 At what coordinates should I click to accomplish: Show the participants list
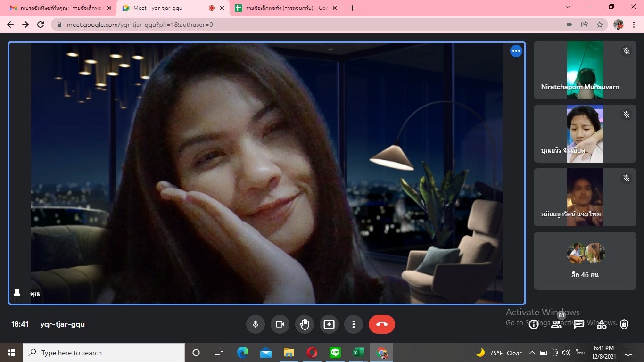click(x=556, y=324)
